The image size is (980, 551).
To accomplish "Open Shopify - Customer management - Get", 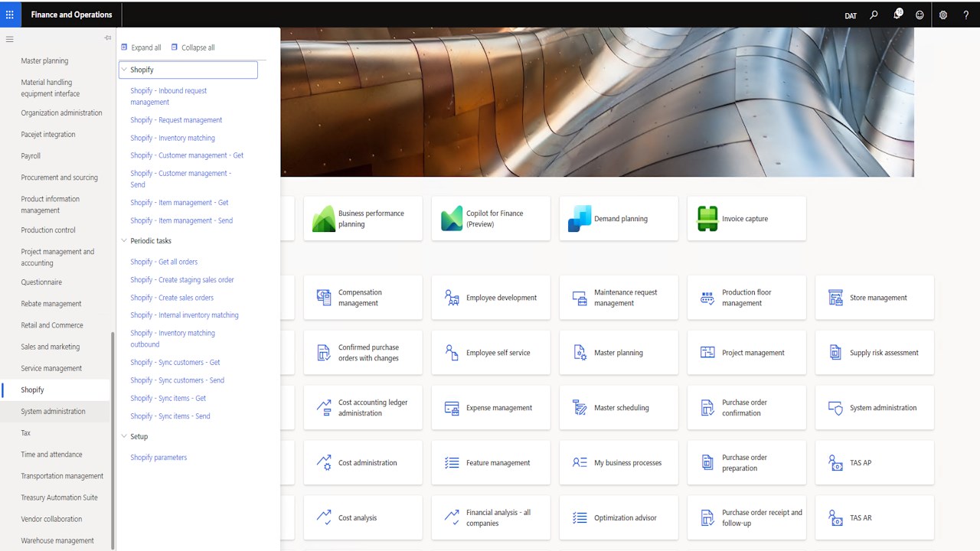I will click(x=187, y=155).
